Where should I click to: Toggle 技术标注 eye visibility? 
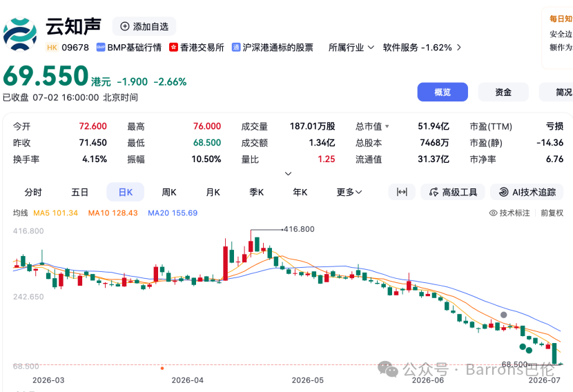[494, 213]
